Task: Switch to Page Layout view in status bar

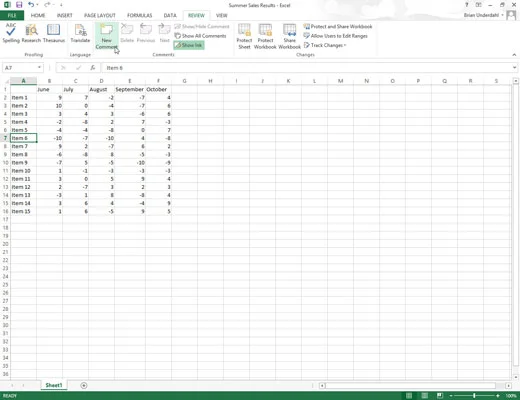Action: (424, 396)
